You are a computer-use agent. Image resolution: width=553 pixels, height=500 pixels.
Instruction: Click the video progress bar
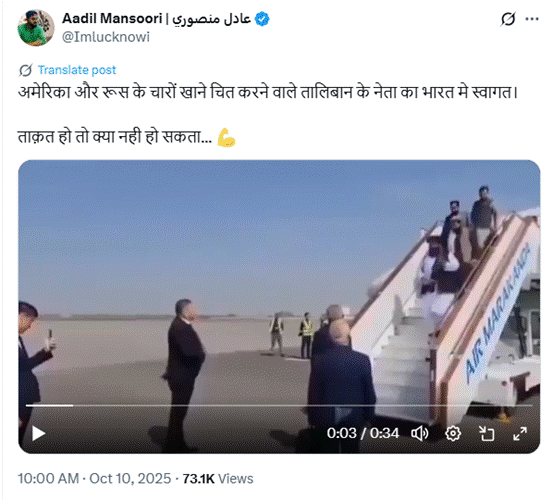click(x=279, y=406)
